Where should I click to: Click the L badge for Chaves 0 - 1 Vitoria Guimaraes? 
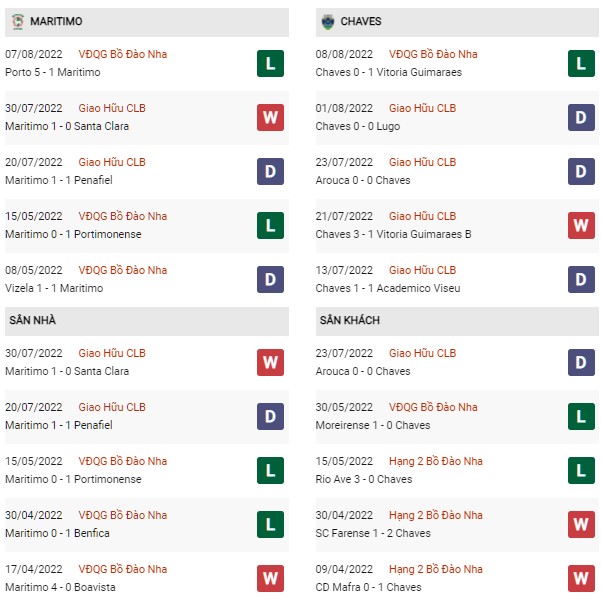(581, 63)
